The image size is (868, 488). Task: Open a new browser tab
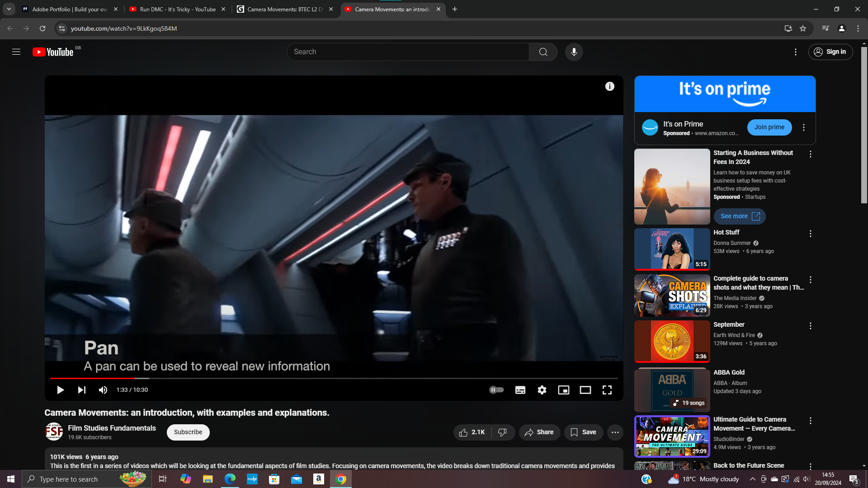point(454,9)
